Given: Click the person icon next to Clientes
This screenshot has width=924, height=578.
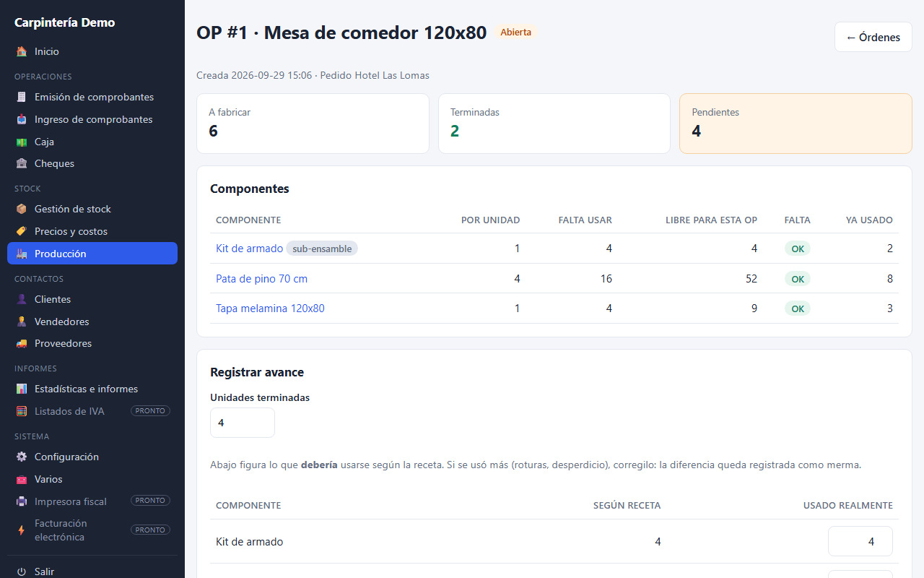Looking at the screenshot, I should [x=22, y=299].
